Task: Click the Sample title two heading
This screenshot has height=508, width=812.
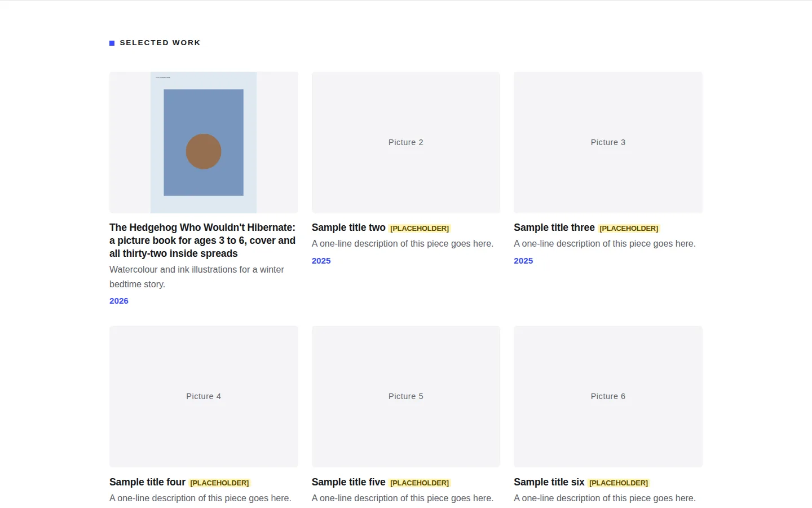Action: tap(348, 227)
